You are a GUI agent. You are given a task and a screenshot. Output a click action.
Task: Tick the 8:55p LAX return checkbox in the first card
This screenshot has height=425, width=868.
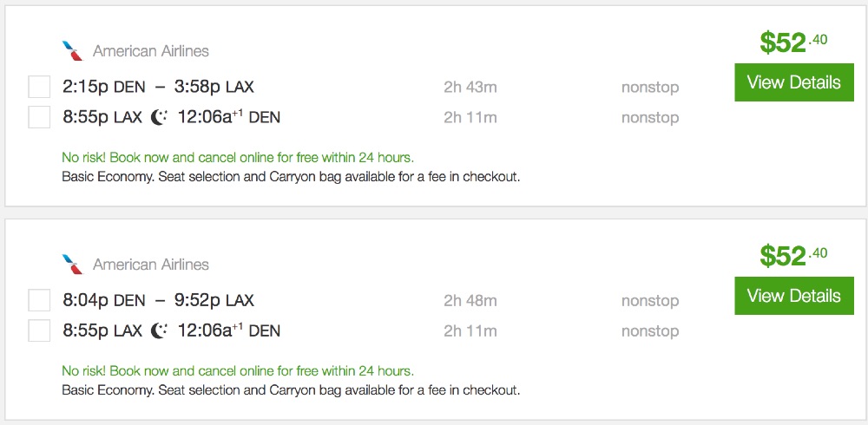click(x=39, y=117)
